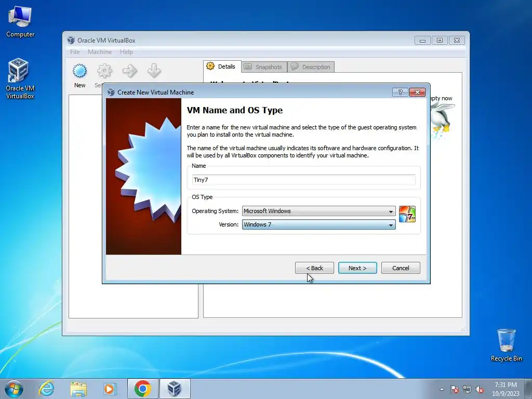
Task: Switch to the Snapshots tab
Action: click(264, 67)
